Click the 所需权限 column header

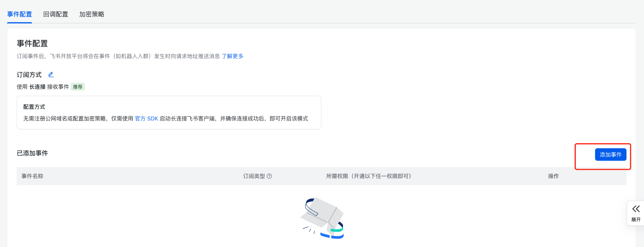pos(369,176)
